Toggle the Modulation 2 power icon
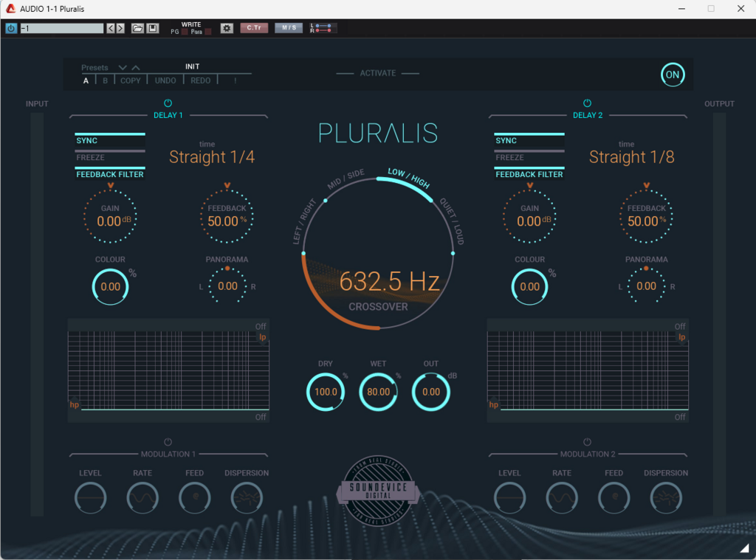The width and height of the screenshot is (756, 560). tap(587, 442)
